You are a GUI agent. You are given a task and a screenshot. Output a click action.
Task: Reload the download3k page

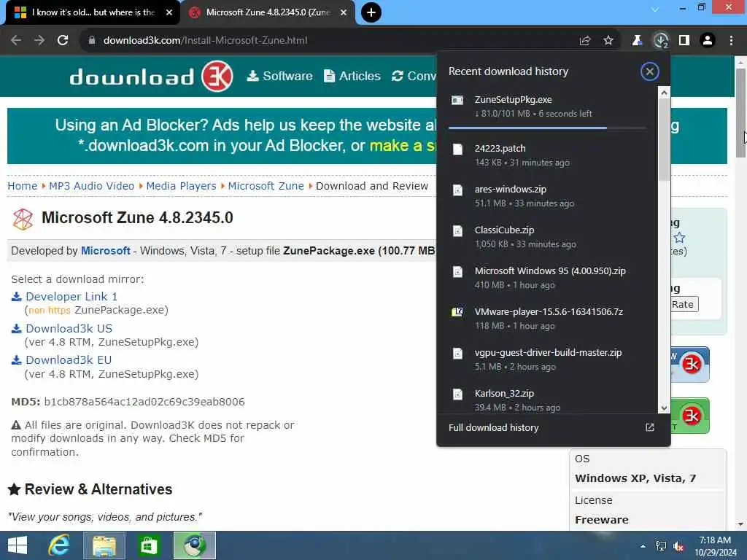(63, 41)
